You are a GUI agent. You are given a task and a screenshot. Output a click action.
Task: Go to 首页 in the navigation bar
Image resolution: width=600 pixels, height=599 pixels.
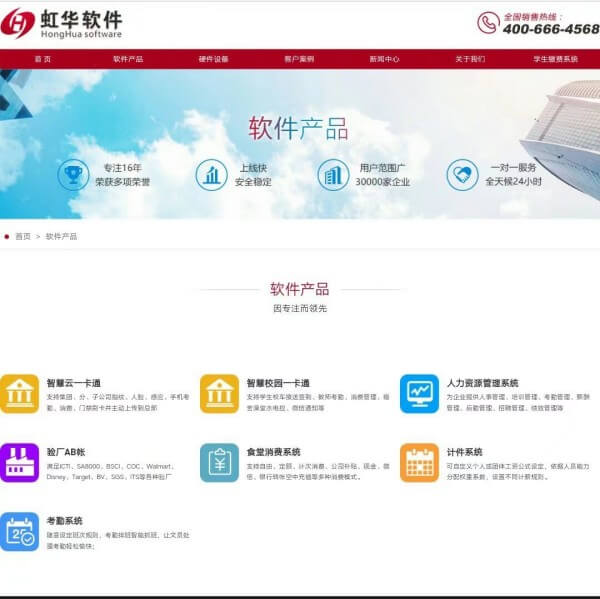tap(42, 59)
